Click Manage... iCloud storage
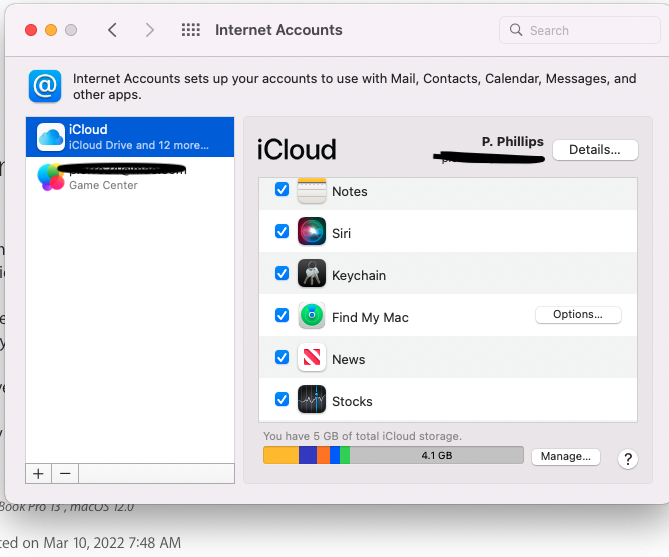669x557 pixels. click(566, 457)
